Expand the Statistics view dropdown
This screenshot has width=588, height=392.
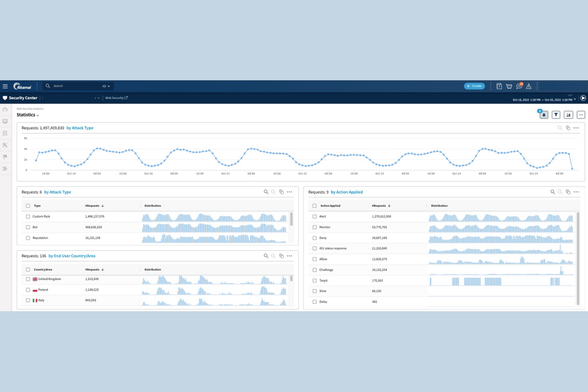pos(37,115)
